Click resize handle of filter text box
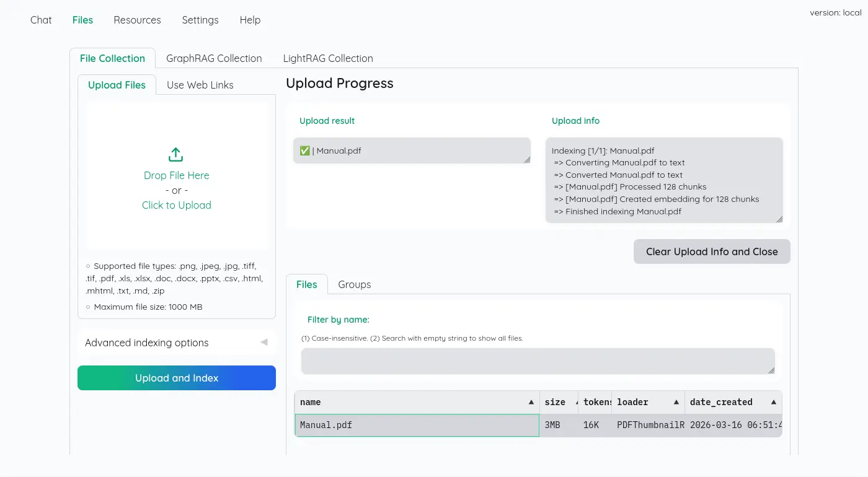Viewport: 868px width, 477px height. pos(771,370)
